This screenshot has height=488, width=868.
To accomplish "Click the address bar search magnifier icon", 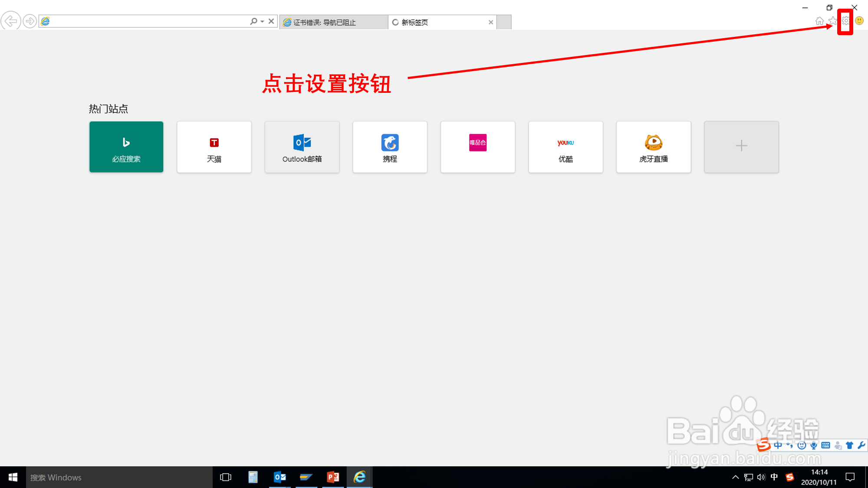I will click(253, 21).
